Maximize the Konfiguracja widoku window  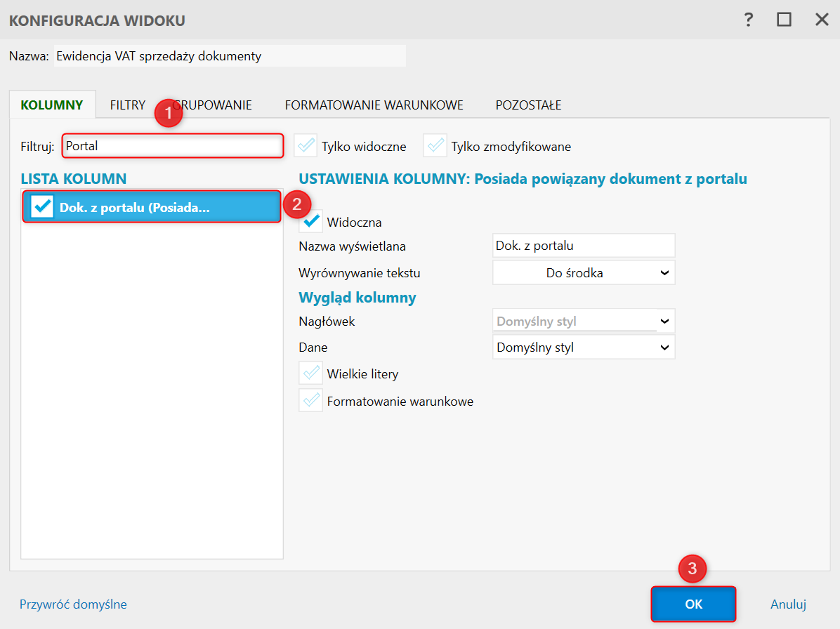coord(784,20)
